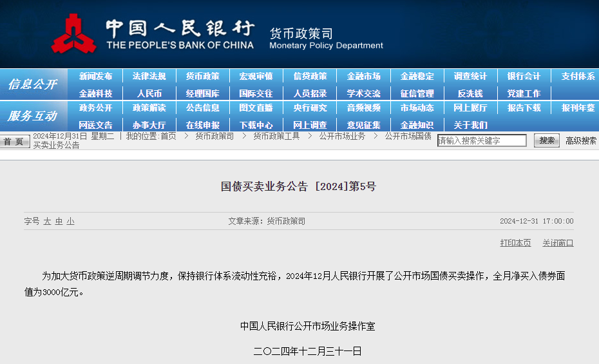Open 公告信息 under 服务互动
The width and height of the screenshot is (599, 364).
[x=203, y=108]
